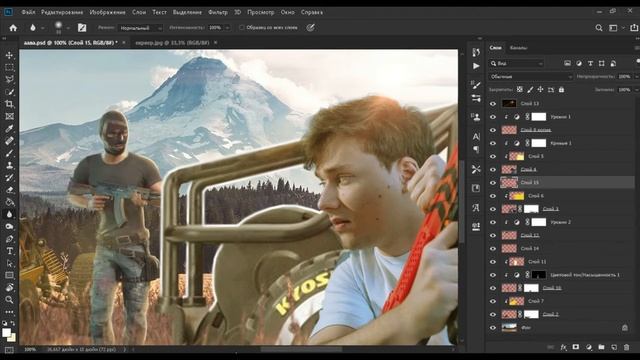
Task: Click the share export icon
Action: 634,28
